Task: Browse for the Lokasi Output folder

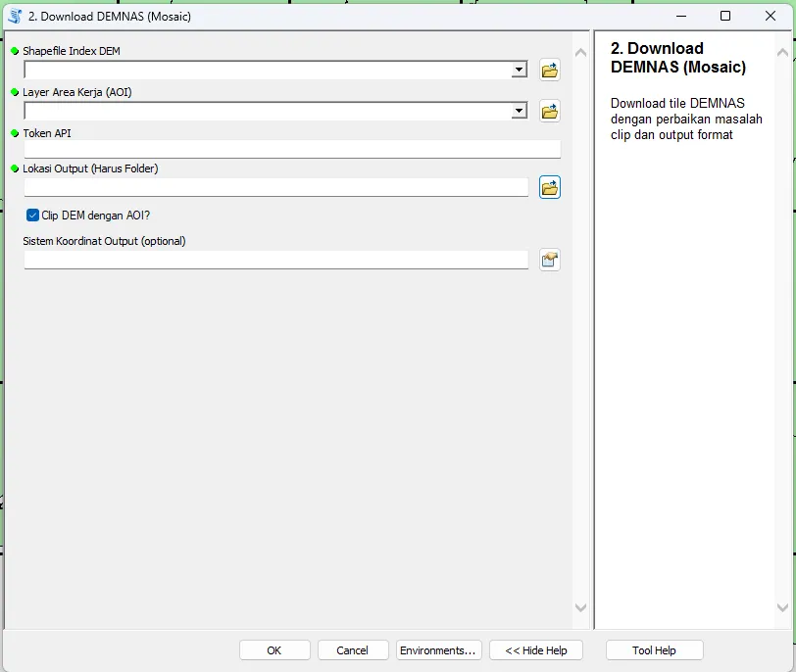Action: coord(549,186)
